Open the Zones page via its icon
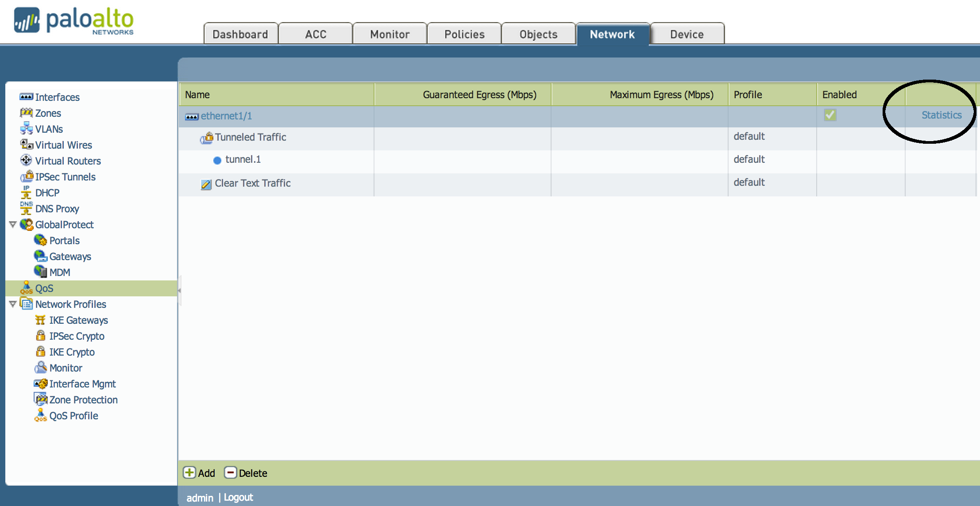The image size is (980, 506). tap(26, 113)
